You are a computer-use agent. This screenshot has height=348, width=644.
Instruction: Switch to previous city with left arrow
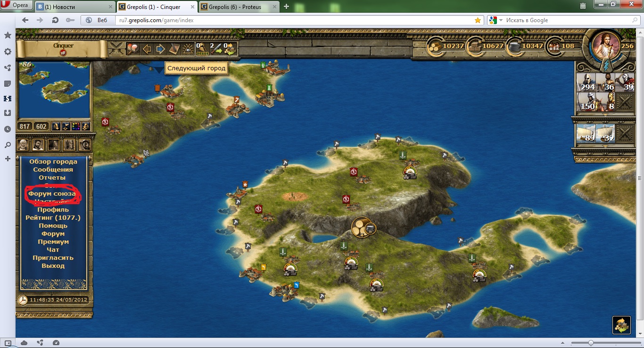pos(147,49)
